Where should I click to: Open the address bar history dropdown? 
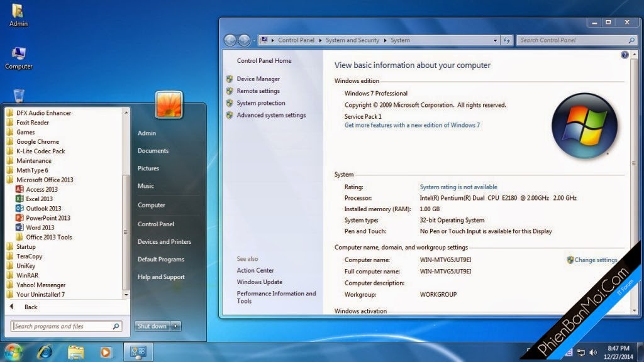pos(495,40)
